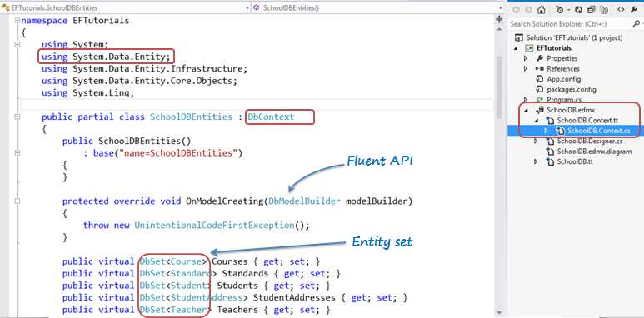Expand the Program.cs node arrow

pyautogui.click(x=526, y=100)
